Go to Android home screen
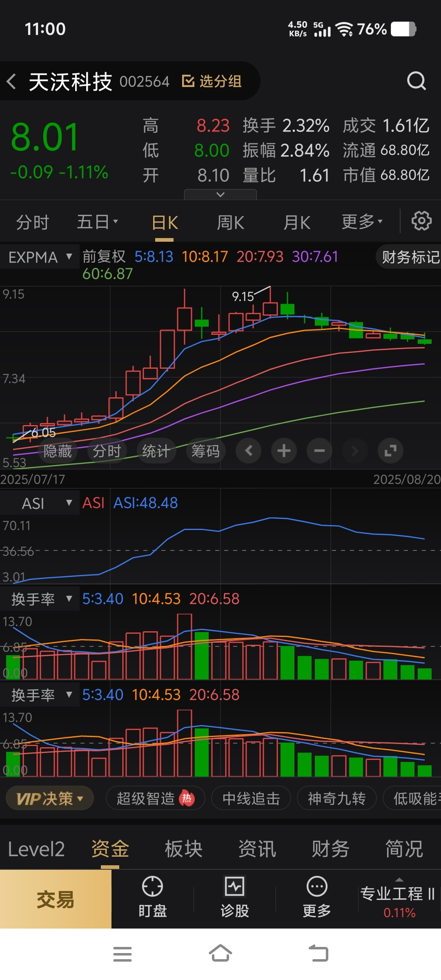Image resolution: width=441 pixels, height=980 pixels. pos(220,953)
